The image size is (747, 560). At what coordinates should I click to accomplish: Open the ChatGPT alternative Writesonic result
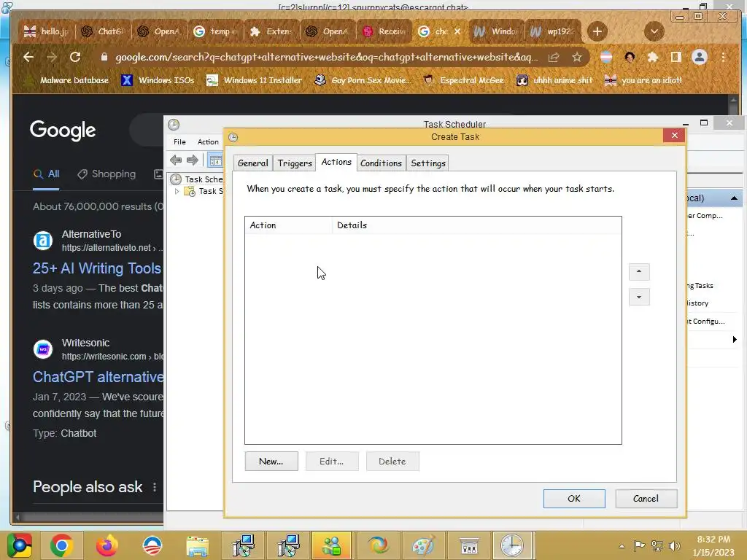[98, 377]
